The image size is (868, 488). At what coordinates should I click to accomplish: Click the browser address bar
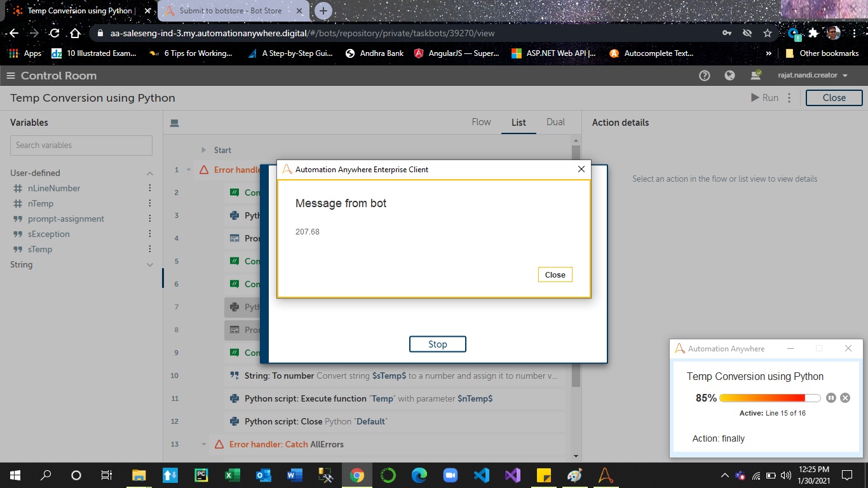[407, 33]
